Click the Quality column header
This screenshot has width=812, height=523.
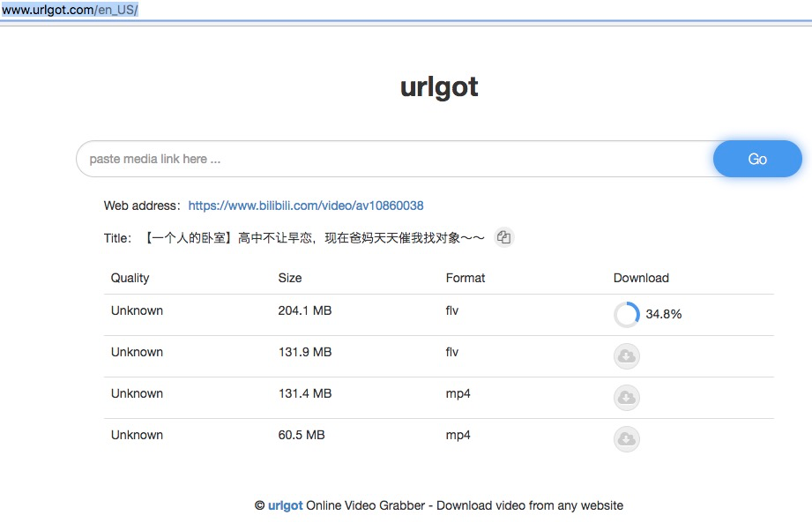(x=130, y=278)
